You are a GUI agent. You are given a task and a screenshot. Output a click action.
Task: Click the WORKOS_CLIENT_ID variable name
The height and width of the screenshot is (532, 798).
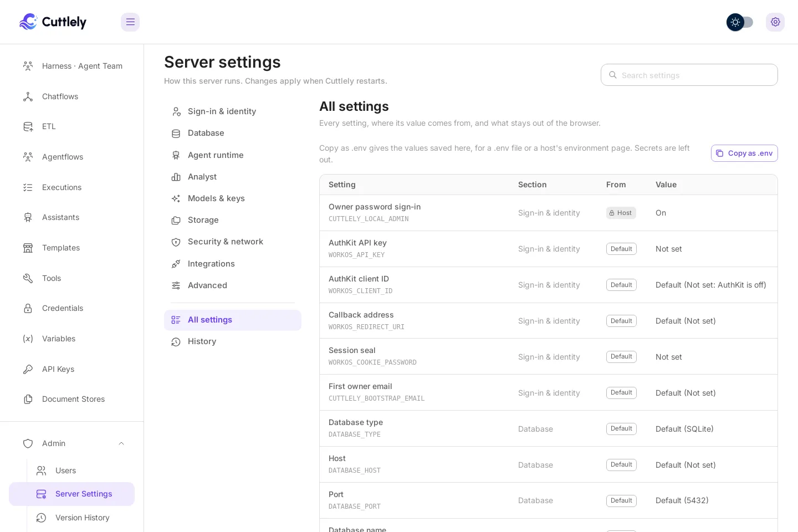click(360, 291)
